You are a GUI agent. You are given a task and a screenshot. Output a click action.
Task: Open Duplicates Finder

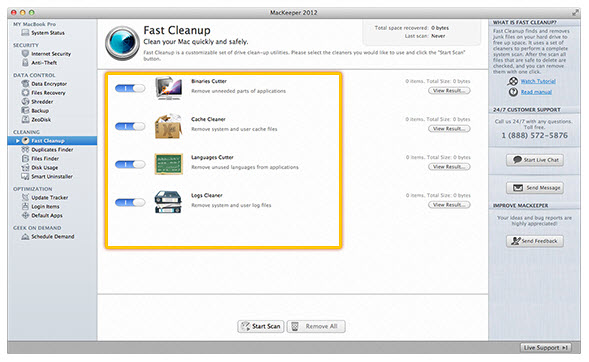(47, 149)
